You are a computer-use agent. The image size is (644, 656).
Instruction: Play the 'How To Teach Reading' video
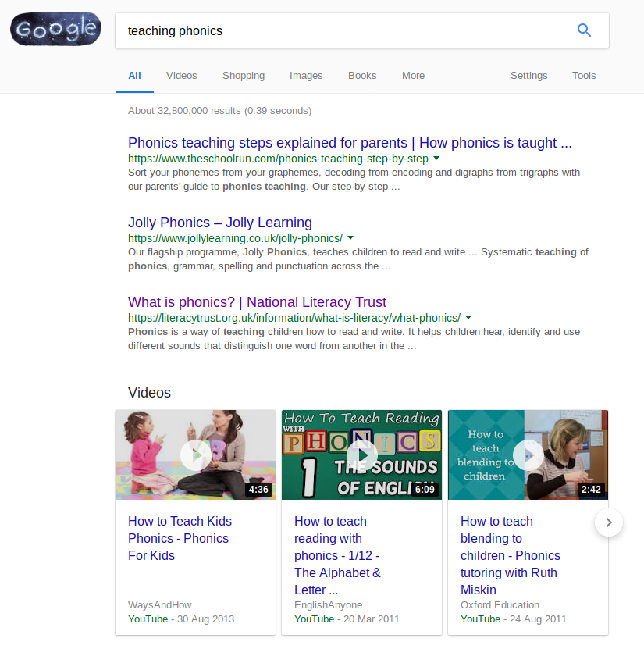tap(361, 455)
